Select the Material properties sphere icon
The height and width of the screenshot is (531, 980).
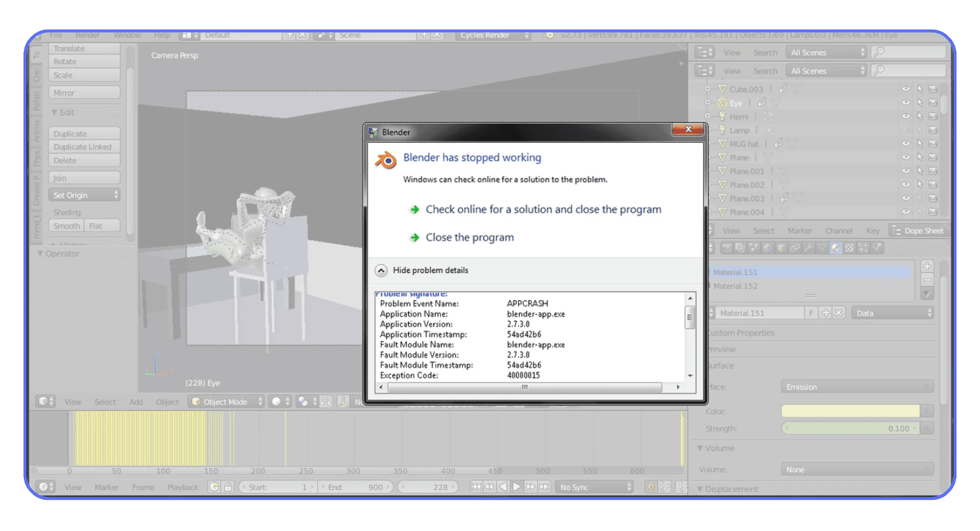point(837,247)
